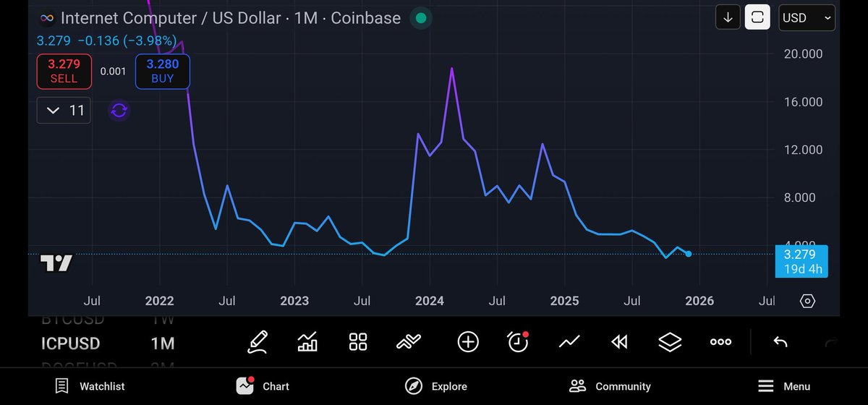Open the drawing tools pencil icon
This screenshot has width=868, height=405.
[258, 341]
